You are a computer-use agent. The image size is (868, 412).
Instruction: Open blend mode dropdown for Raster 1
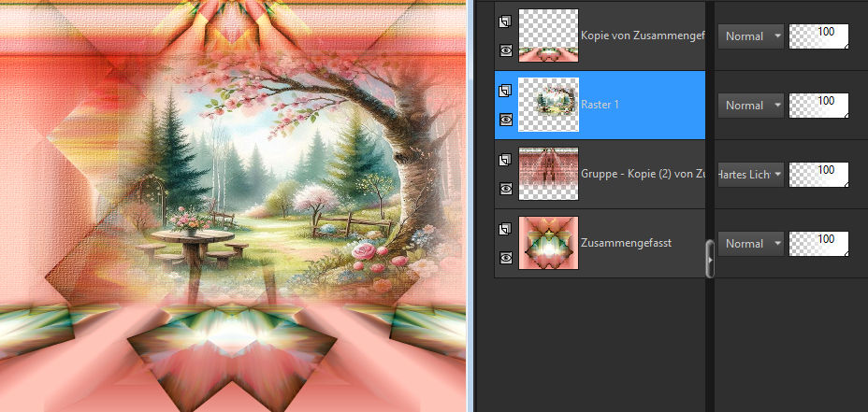click(x=751, y=105)
